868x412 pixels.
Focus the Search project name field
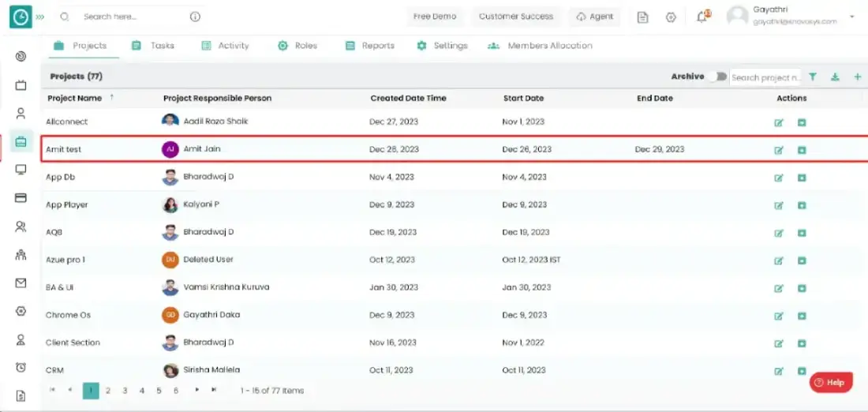[x=765, y=77]
